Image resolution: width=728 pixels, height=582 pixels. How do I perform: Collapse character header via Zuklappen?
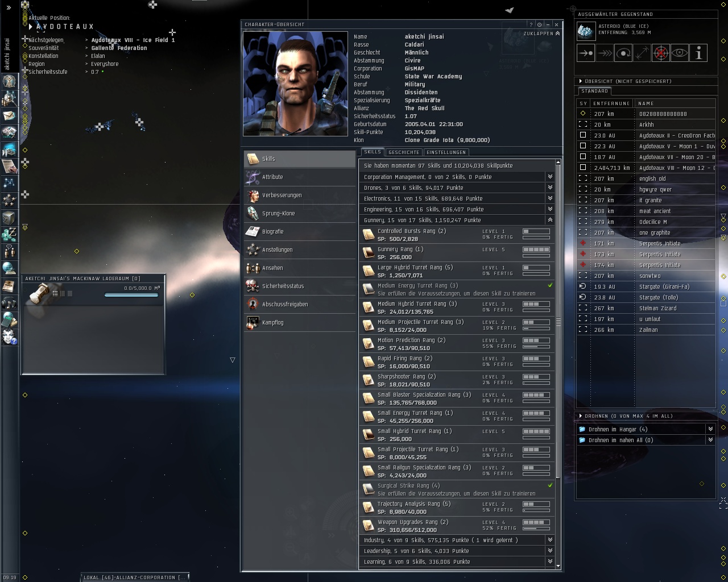(x=541, y=34)
